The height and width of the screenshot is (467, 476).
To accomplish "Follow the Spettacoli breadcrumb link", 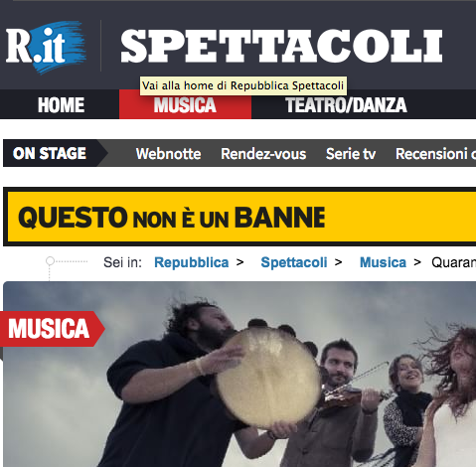I will 294,262.
